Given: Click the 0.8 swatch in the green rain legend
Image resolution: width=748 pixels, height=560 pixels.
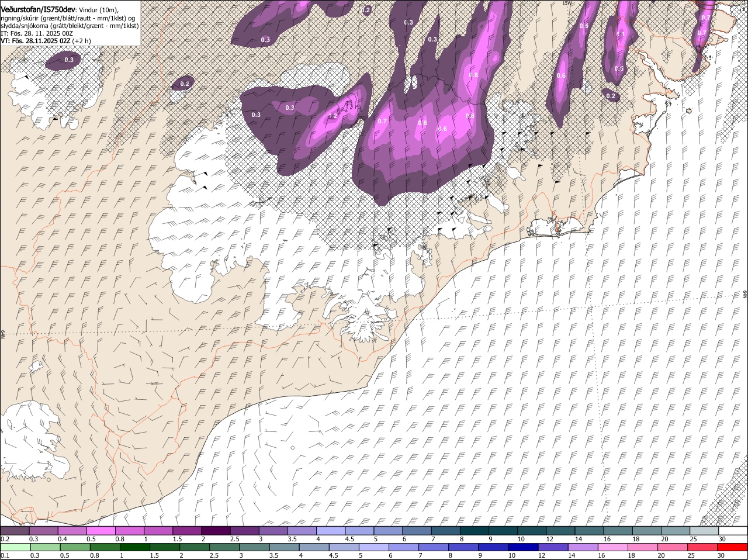Looking at the screenshot, I should click(x=105, y=547).
